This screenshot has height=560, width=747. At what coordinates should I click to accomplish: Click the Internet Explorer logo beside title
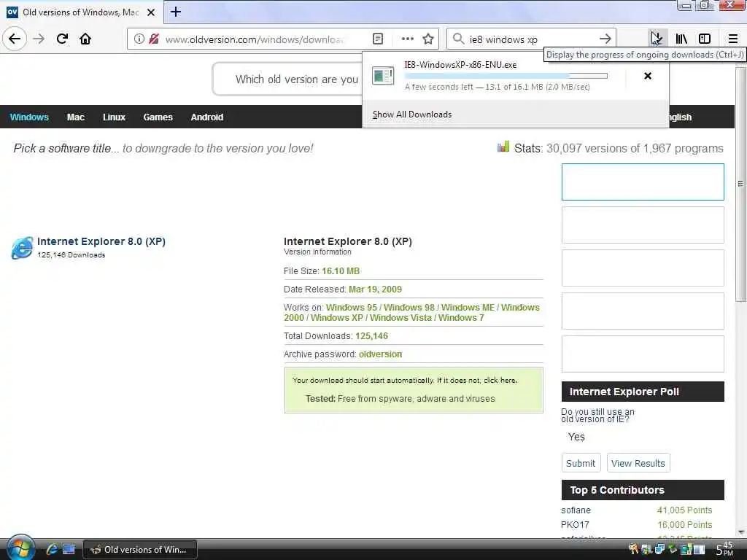22,248
